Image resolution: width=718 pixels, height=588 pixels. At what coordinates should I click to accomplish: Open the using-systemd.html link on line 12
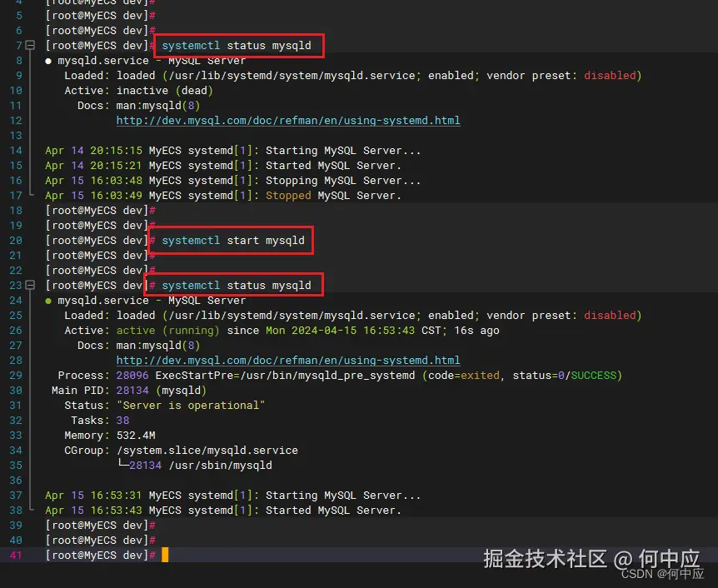(288, 121)
